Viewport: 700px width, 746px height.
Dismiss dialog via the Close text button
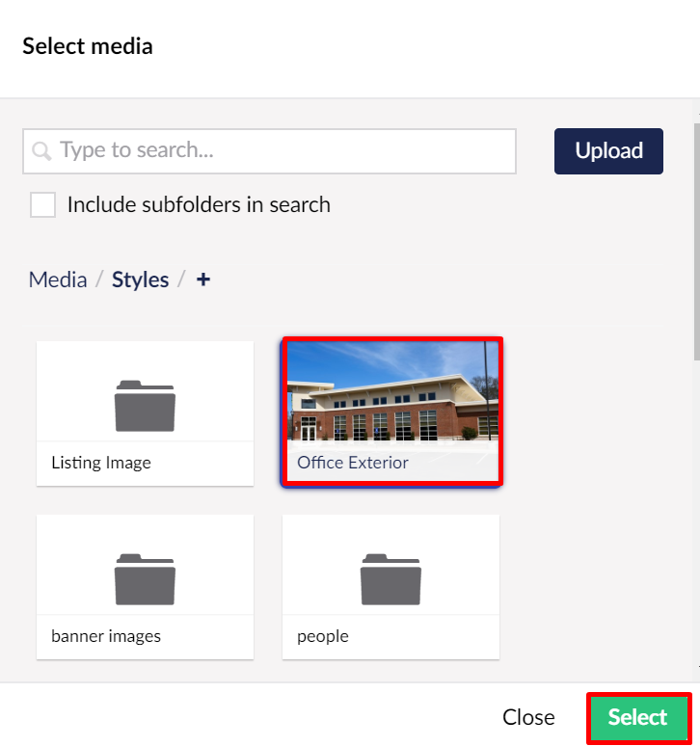click(528, 717)
